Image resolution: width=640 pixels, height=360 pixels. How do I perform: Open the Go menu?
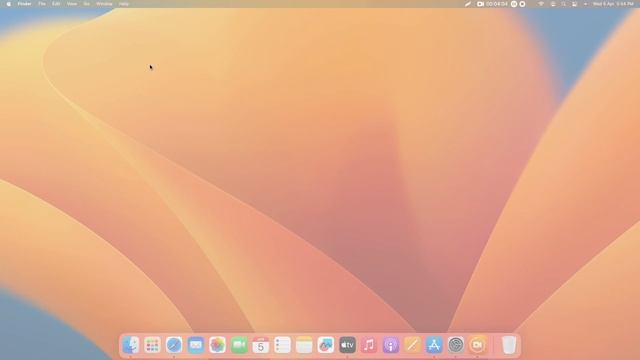pos(87,4)
